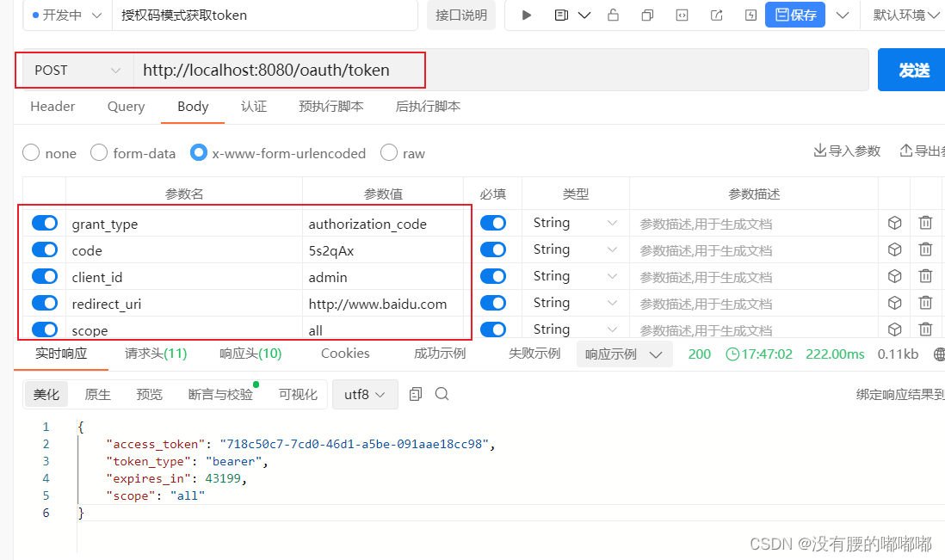Delete the redirect_uri parameter with trash icon
This screenshot has width=945, height=560.
click(925, 302)
